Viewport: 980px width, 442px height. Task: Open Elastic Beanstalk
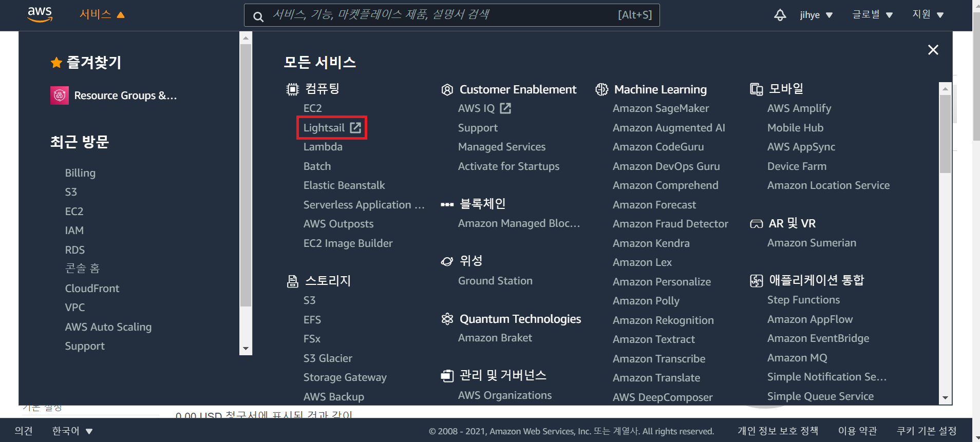tap(344, 185)
